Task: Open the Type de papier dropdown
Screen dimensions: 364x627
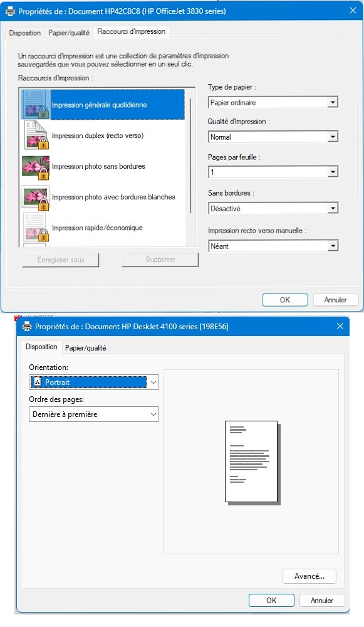Action: pos(273,102)
